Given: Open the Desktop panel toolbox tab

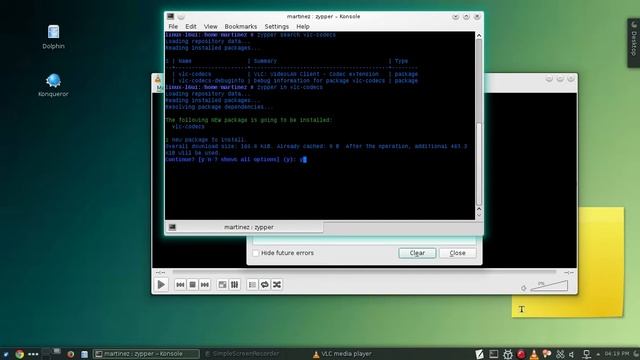Looking at the screenshot, I should pos(633,43).
